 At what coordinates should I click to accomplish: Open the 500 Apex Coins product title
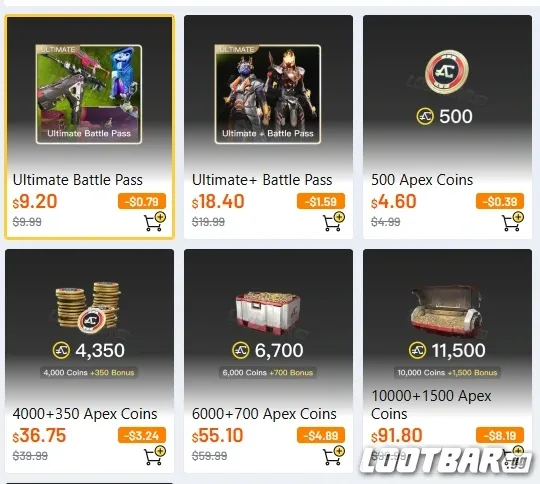point(422,180)
